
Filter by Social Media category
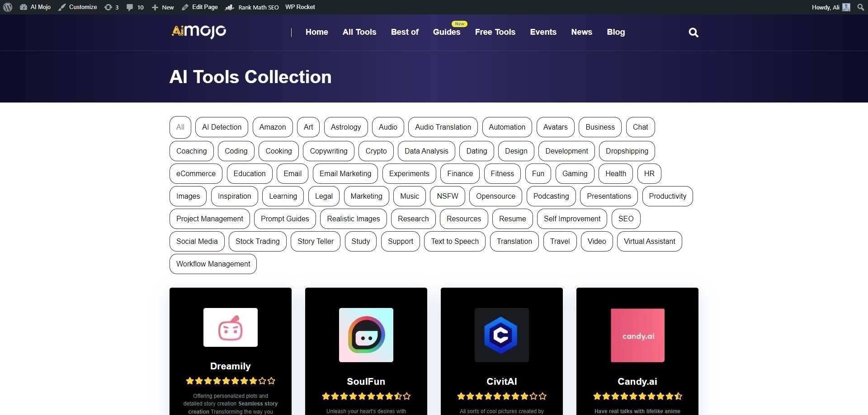point(197,242)
